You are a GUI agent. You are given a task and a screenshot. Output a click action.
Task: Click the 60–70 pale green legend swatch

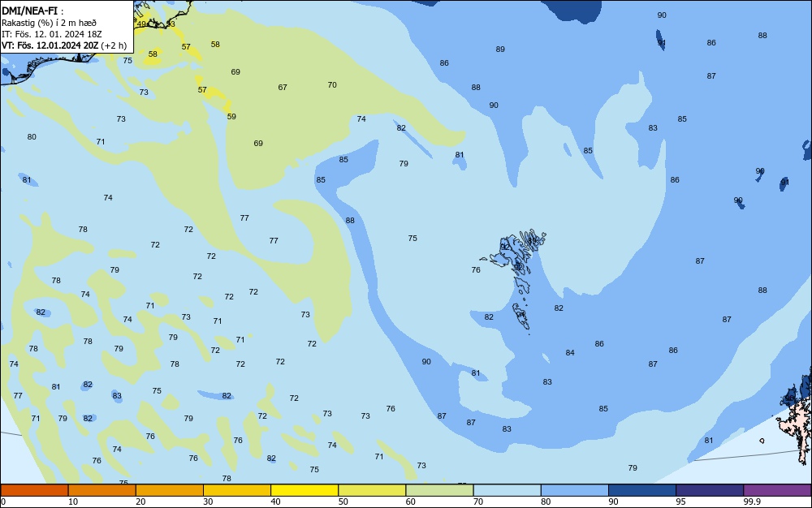coord(439,490)
